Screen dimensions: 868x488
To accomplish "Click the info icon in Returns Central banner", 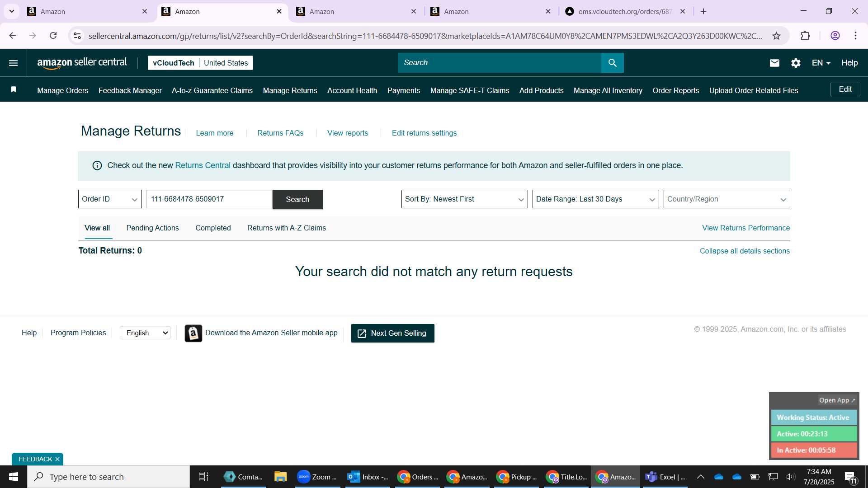I will click(x=97, y=165).
